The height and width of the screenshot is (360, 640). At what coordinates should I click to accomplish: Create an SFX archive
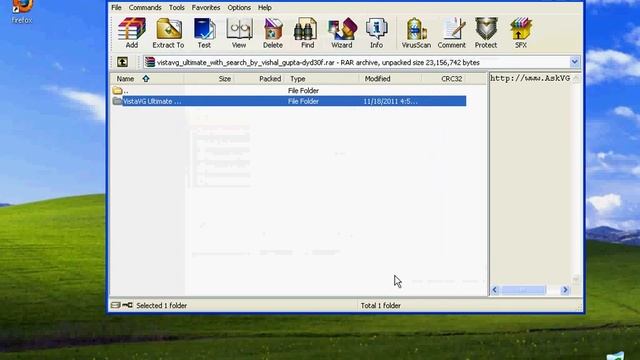[x=520, y=33]
